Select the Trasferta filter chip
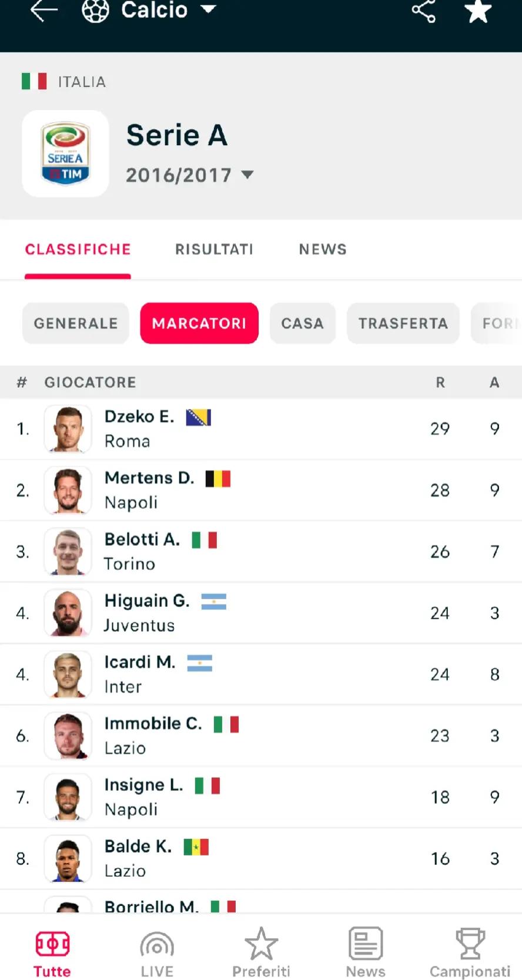 click(403, 323)
